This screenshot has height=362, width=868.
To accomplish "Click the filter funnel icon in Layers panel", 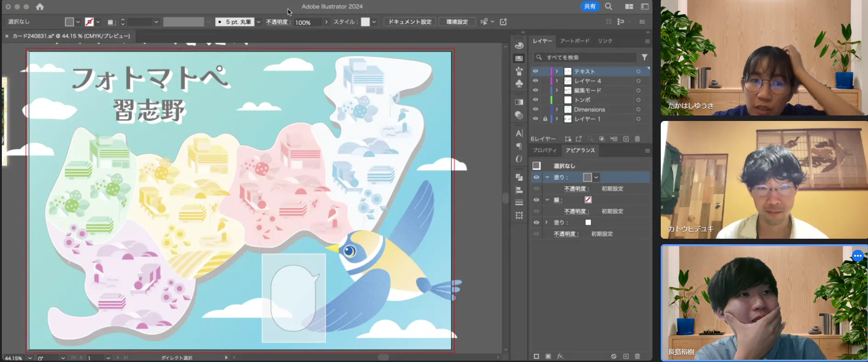I will coord(645,57).
